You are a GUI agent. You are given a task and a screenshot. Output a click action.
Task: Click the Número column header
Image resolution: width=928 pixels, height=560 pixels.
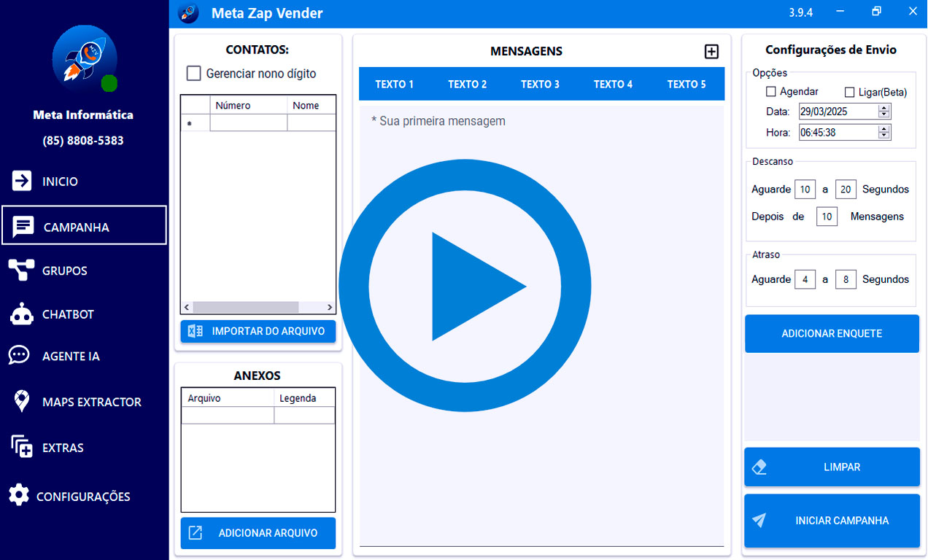(249, 105)
